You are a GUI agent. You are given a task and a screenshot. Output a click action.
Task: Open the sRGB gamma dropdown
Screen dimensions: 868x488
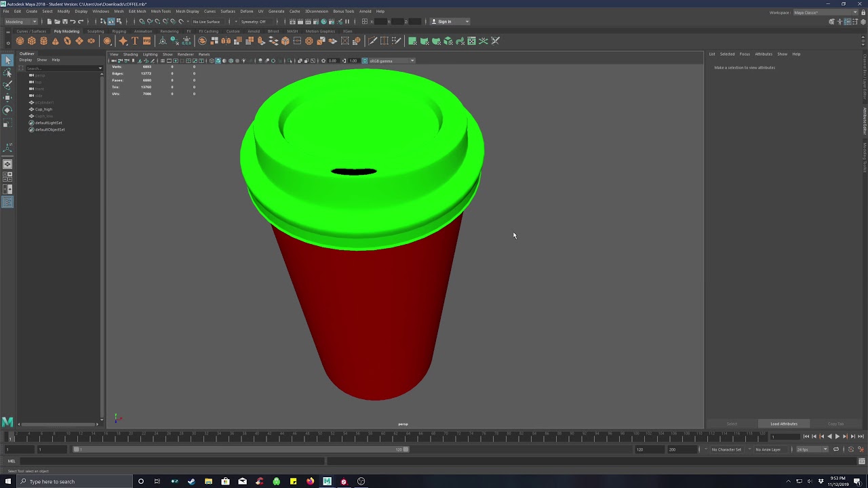click(x=391, y=60)
